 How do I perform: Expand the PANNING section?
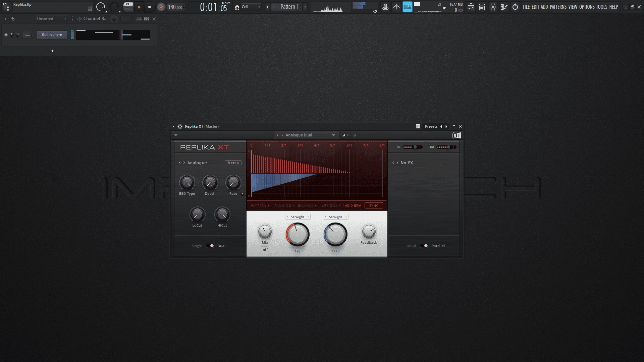click(x=284, y=205)
